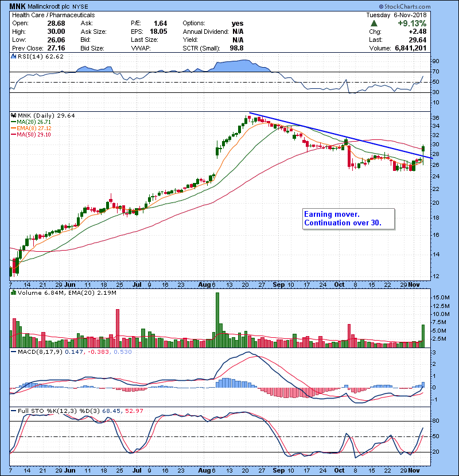Image resolution: width=459 pixels, height=476 pixels.
Task: Click the Options value yes
Action: point(238,24)
